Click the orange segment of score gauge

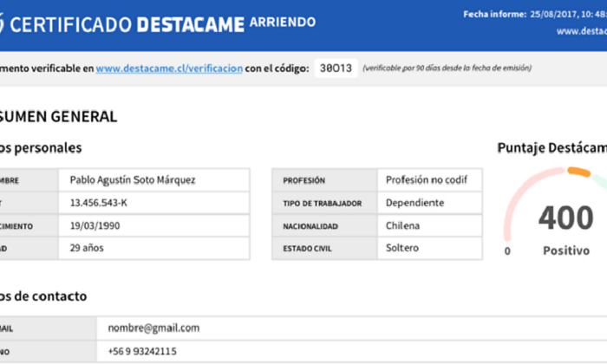click(578, 172)
